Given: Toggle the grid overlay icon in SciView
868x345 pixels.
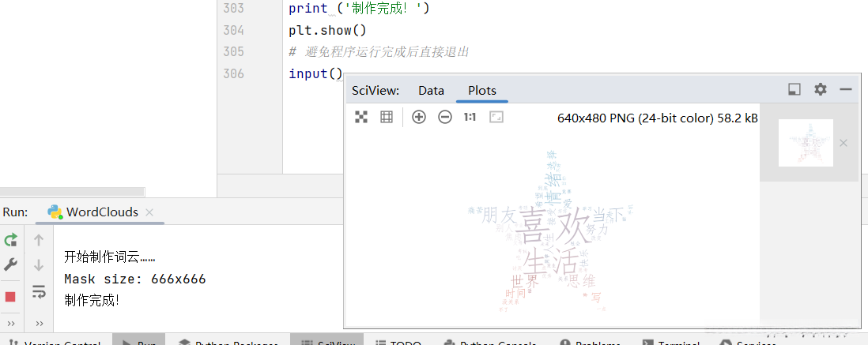Looking at the screenshot, I should 387,117.
